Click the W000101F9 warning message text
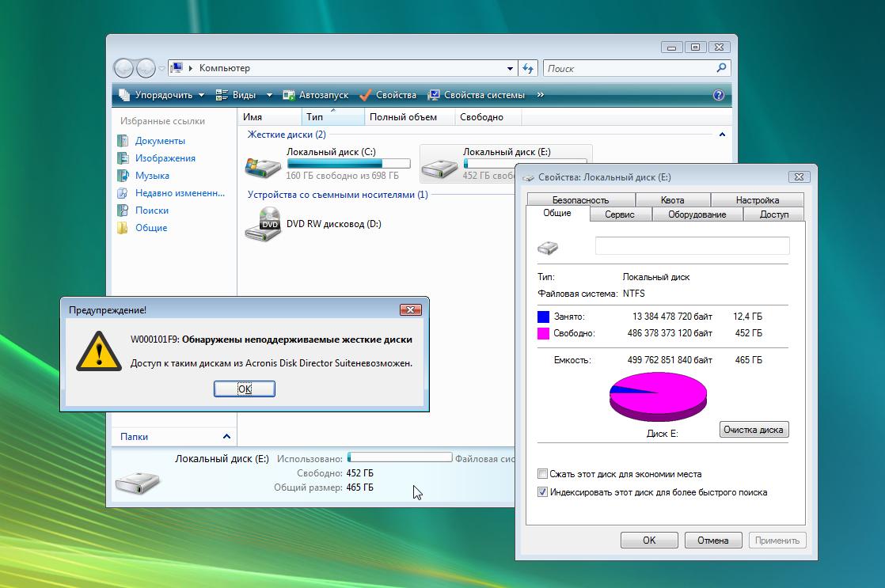Screen dimensions: 885x588 (x=271, y=340)
